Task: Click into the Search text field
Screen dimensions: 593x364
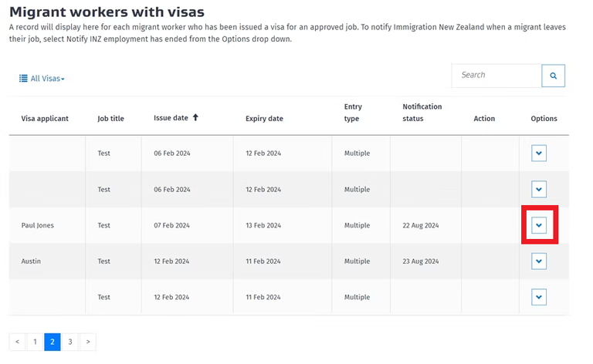Action: click(x=496, y=76)
